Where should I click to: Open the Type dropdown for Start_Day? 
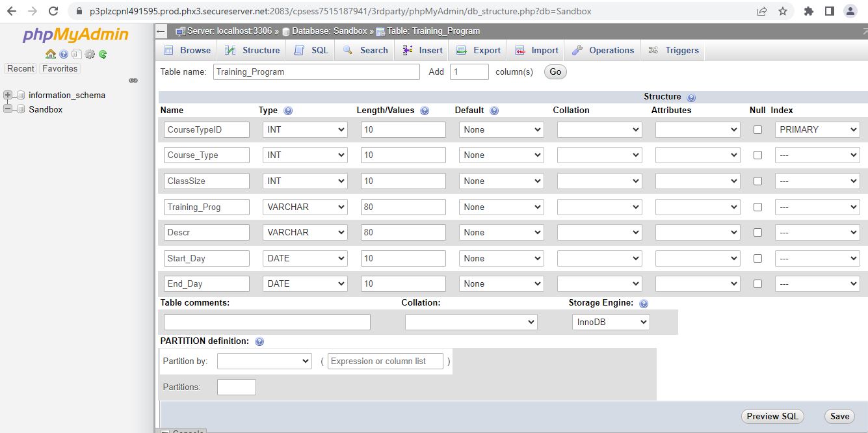[x=304, y=258]
